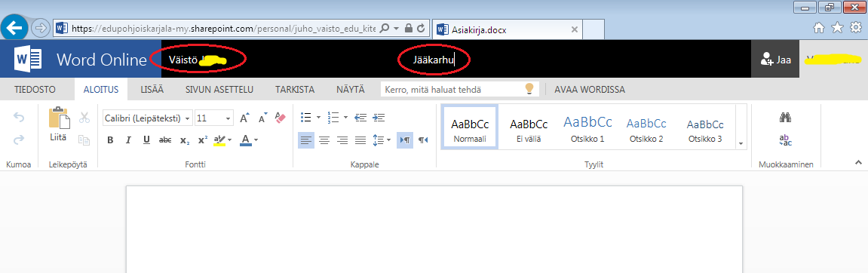The height and width of the screenshot is (273, 868).
Task: Click the Undo arrow in Kumoa group
Action: click(19, 118)
